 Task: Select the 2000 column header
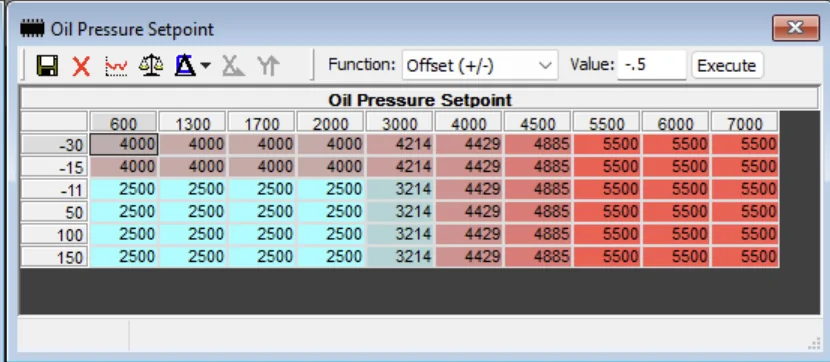[x=330, y=122]
